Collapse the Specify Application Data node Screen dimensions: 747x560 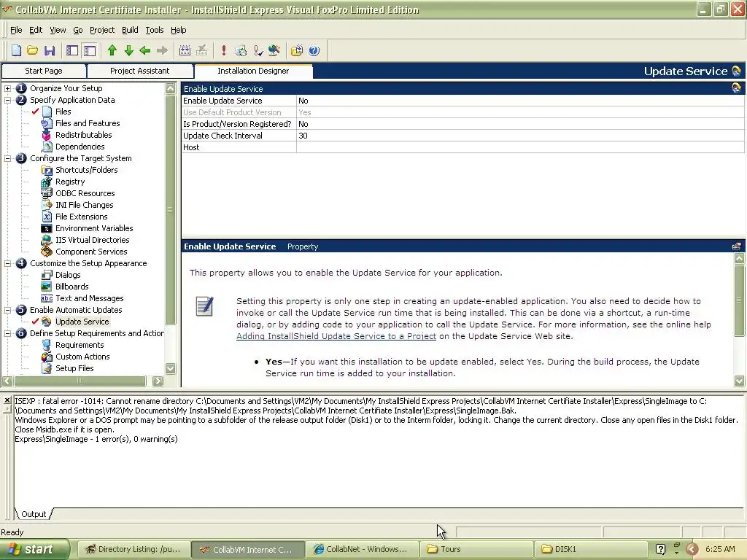(x=7, y=100)
